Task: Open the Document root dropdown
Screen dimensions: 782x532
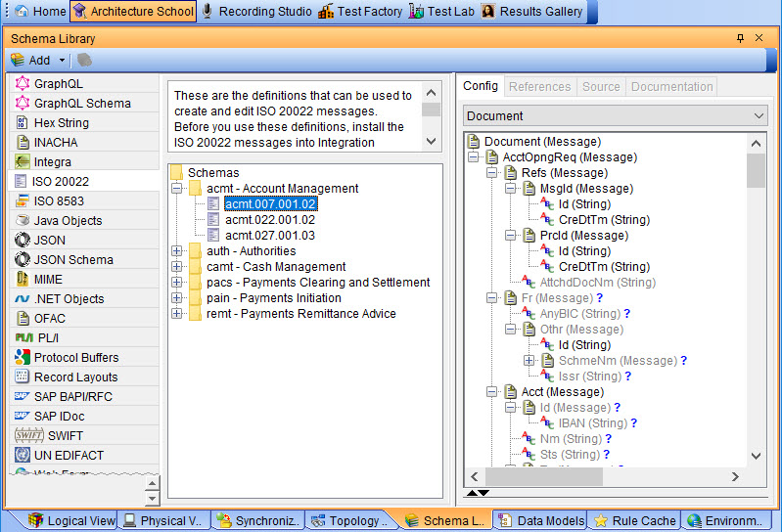Action: tap(615, 116)
